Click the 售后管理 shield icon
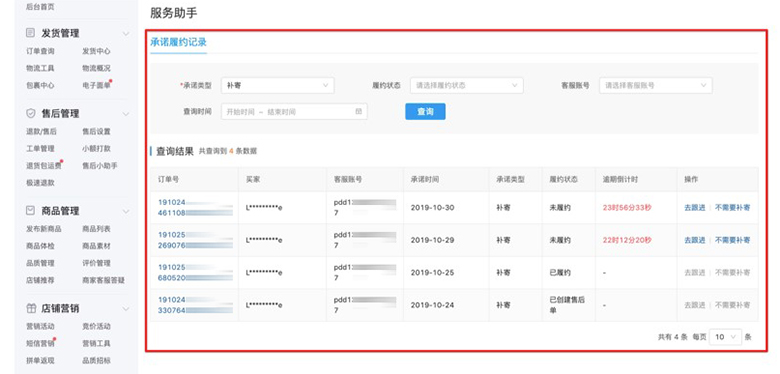 pyautogui.click(x=31, y=113)
